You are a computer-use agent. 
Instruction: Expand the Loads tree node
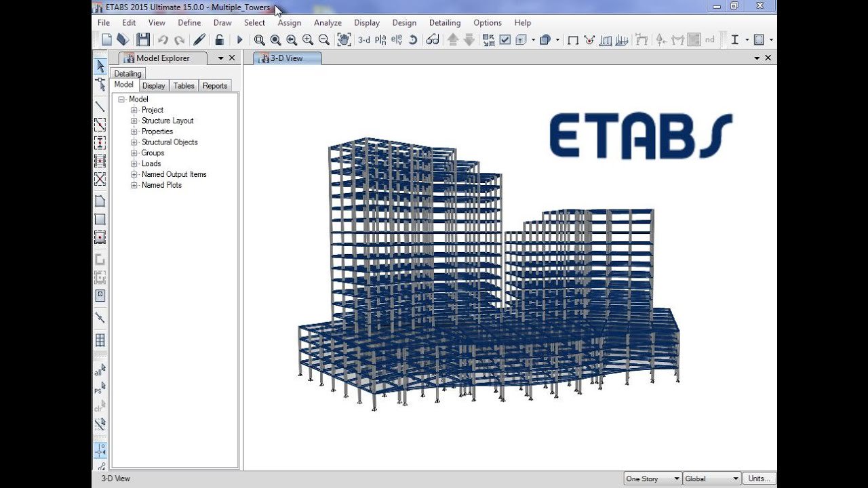pos(133,163)
